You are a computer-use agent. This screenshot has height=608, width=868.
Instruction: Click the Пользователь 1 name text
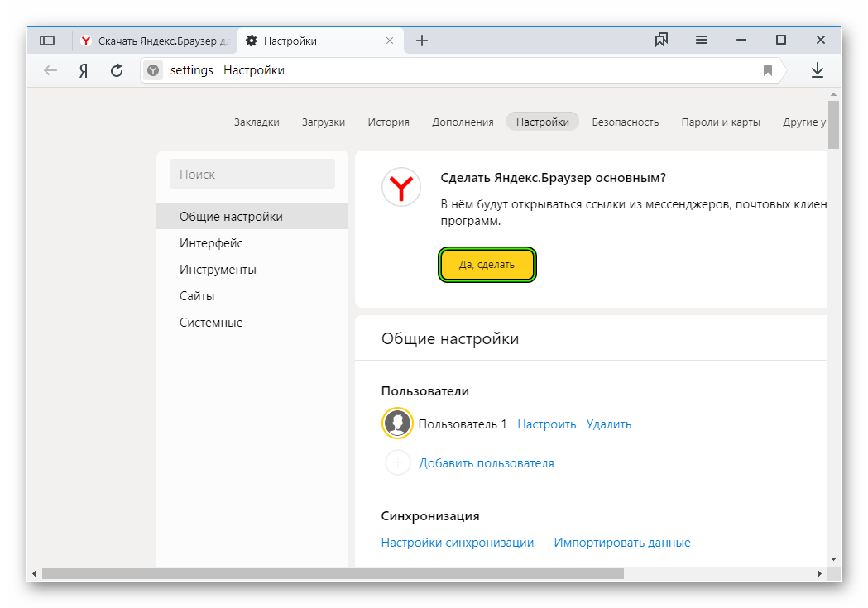(463, 424)
